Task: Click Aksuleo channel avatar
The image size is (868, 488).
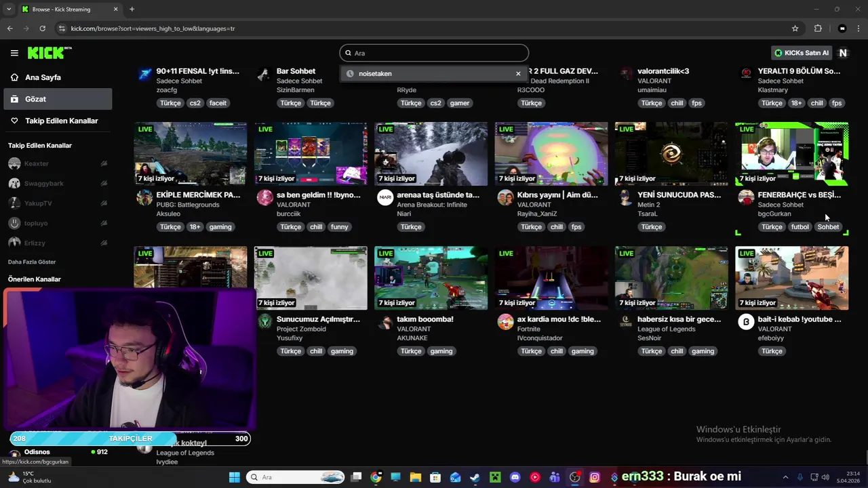Action: coord(144,197)
